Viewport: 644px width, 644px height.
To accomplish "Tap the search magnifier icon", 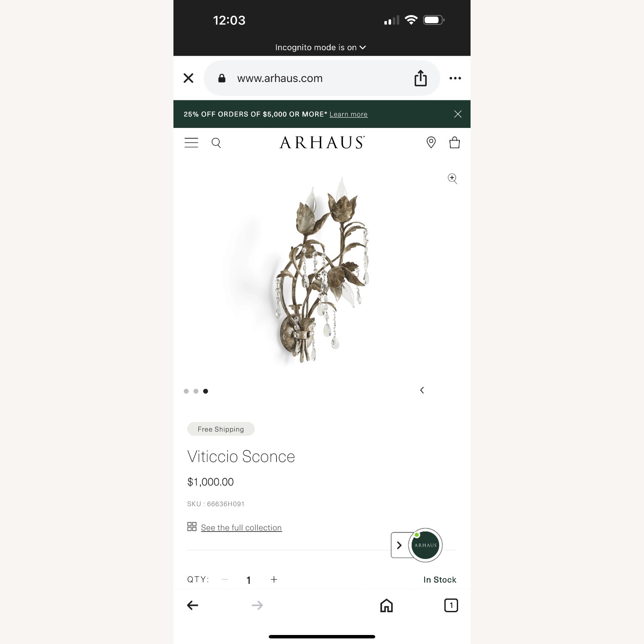I will pyautogui.click(x=216, y=143).
